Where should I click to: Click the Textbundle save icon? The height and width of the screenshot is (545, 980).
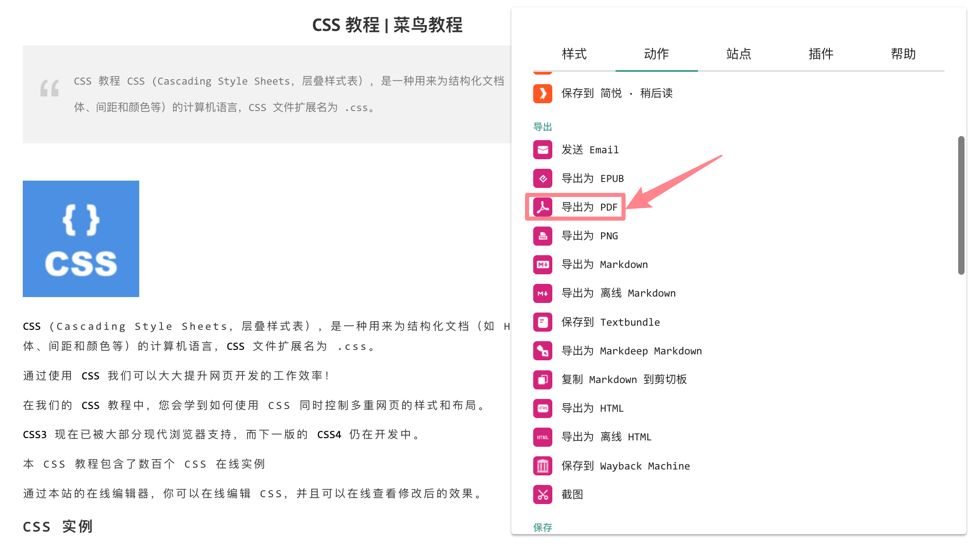point(543,322)
